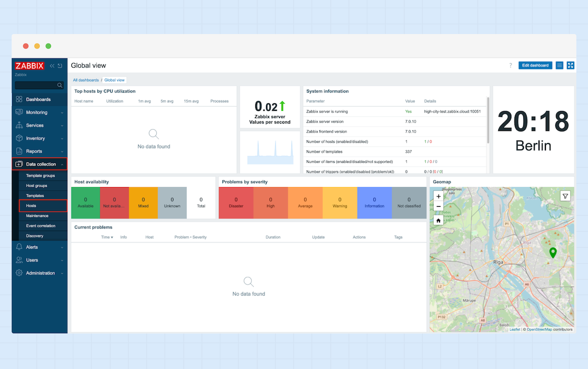Image resolution: width=588 pixels, height=369 pixels.
Task: Open the dashboard actions hamburger menu
Action: pos(560,65)
